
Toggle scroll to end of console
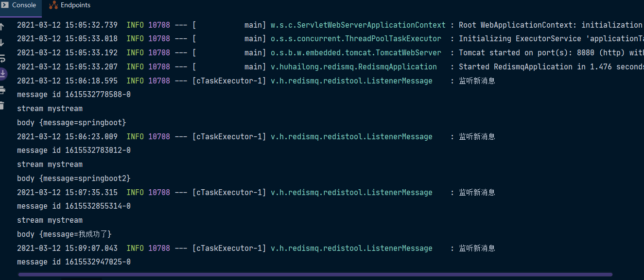[x=2, y=74]
